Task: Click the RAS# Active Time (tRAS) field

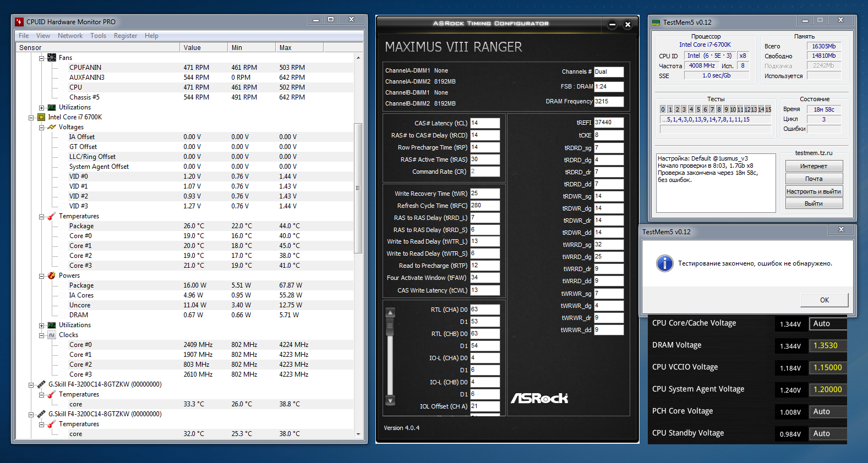Action: pyautogui.click(x=485, y=159)
